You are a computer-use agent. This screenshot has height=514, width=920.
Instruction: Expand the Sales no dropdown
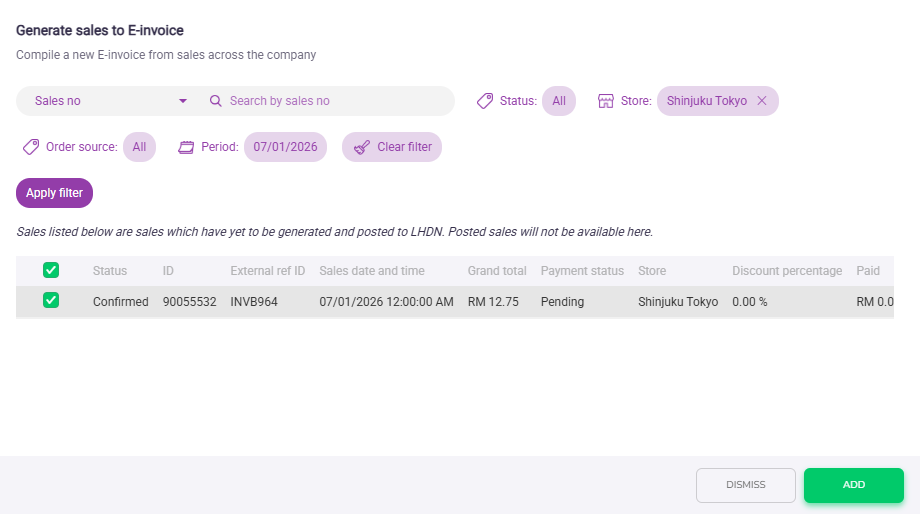182,101
